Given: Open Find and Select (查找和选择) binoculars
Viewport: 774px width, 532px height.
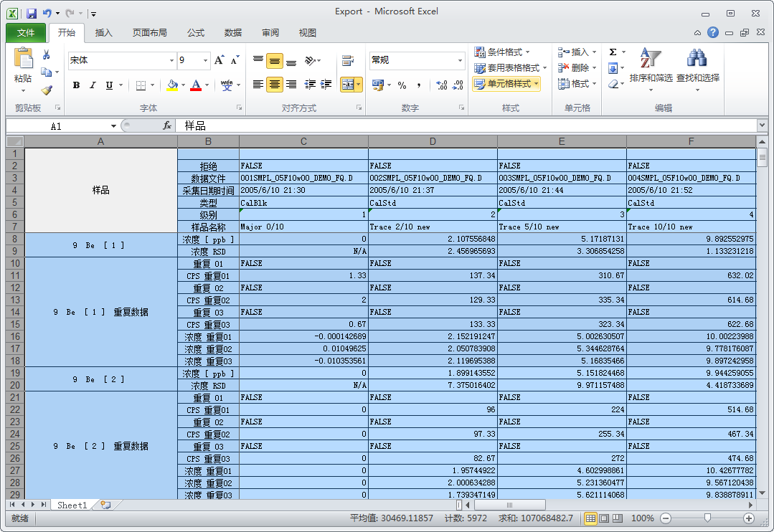Looking at the screenshot, I should point(697,69).
